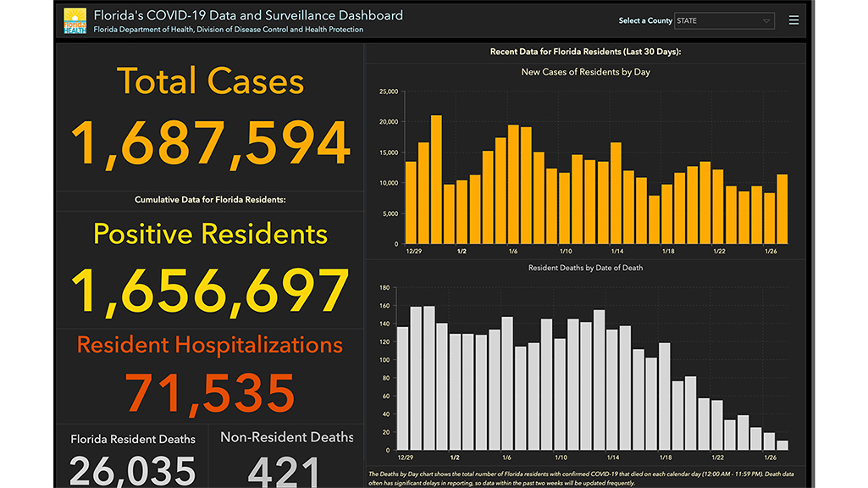Click the Non-Resident Deaths number 421

pos(287,471)
